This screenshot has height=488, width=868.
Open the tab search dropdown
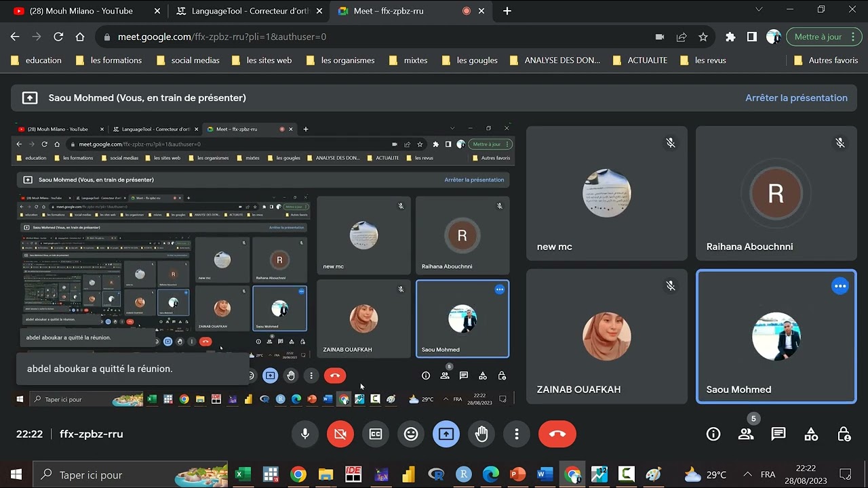[x=759, y=9]
